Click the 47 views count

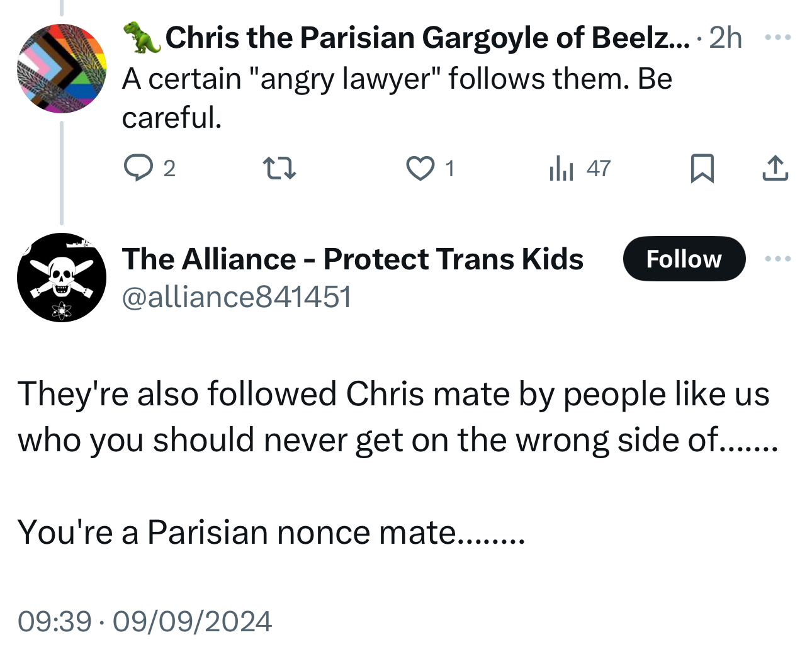598,168
